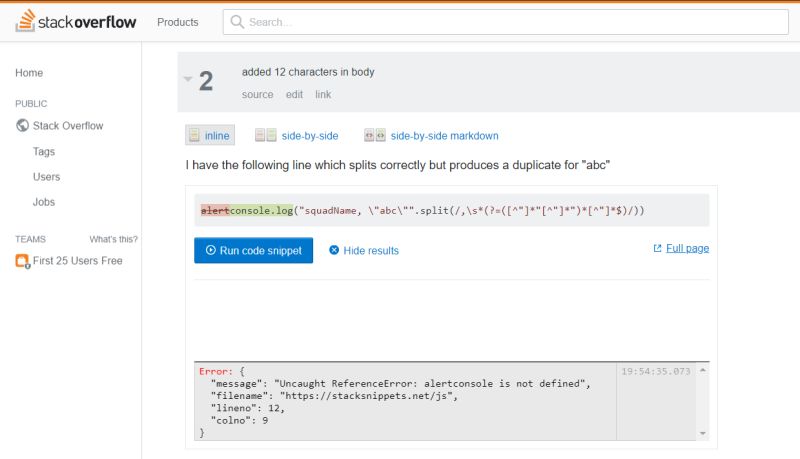Viewport: 800px width, 459px height.
Task: Open the Stack Overflow logo home link
Action: point(76,21)
